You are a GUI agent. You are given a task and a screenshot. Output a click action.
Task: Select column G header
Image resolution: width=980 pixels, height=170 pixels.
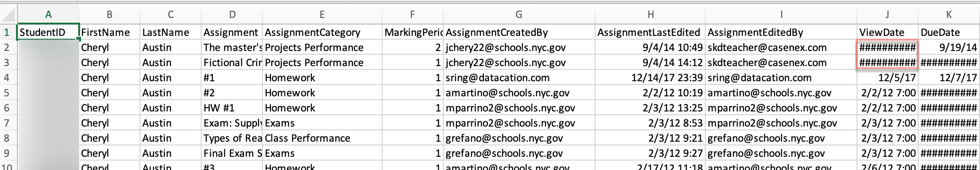tap(519, 15)
